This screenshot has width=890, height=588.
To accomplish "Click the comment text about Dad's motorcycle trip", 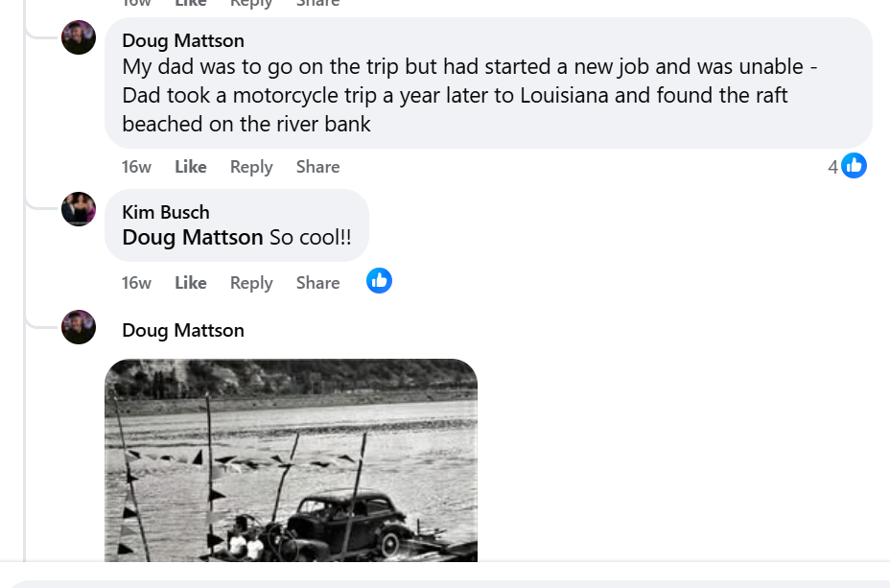I will click(x=456, y=96).
